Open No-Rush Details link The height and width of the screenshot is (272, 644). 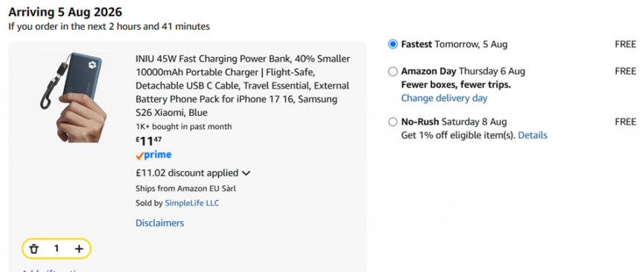click(x=532, y=135)
